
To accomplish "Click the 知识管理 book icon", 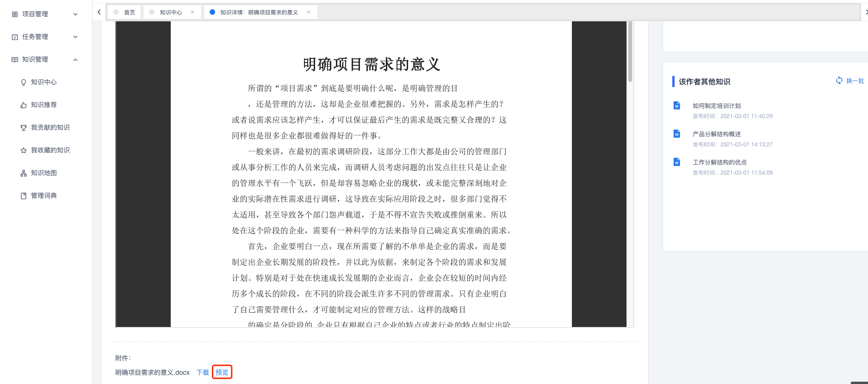I will pos(15,60).
